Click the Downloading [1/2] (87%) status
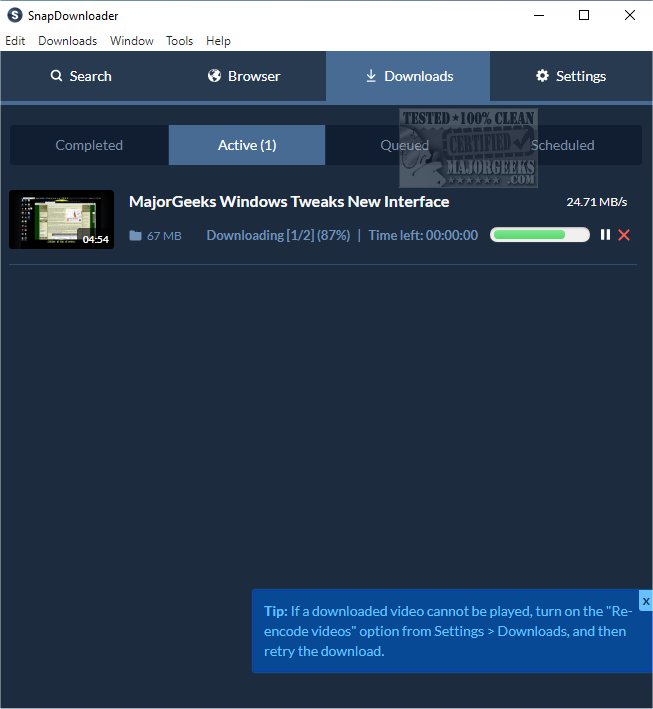Viewport: 653px width, 709px height. pos(278,235)
